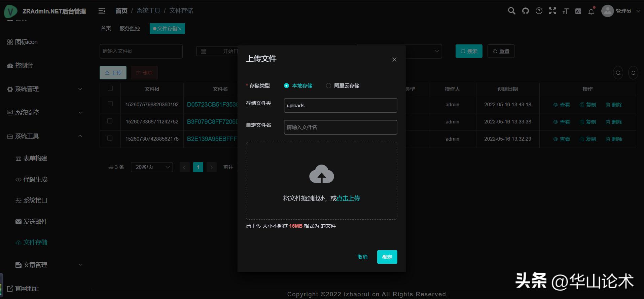Delete the file created at 13:32:29
The image size is (644, 299).
pos(614,139)
